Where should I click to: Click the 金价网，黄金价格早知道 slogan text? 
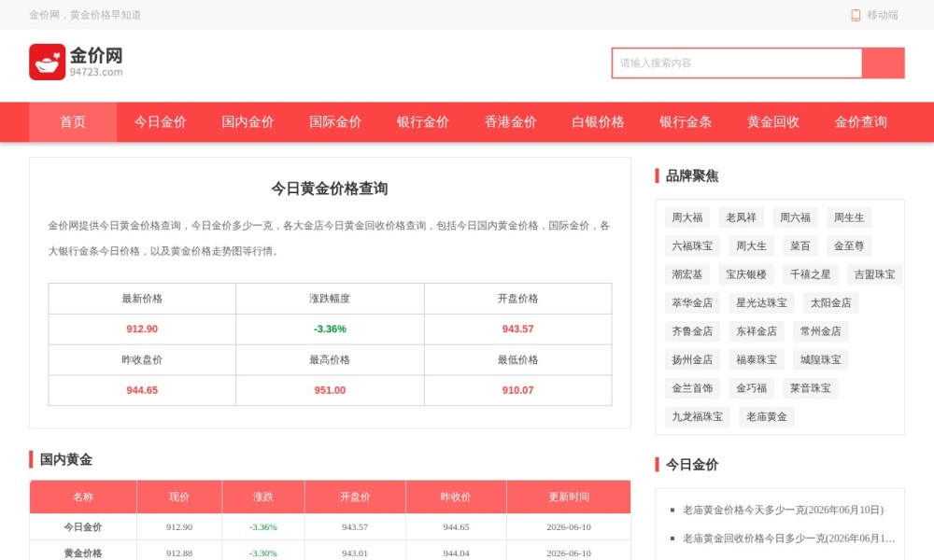pos(85,15)
